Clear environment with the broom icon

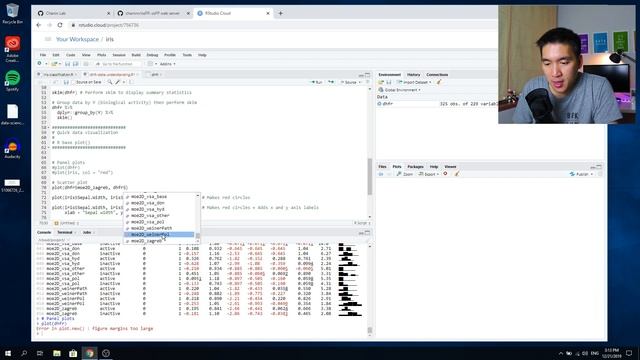(439, 82)
